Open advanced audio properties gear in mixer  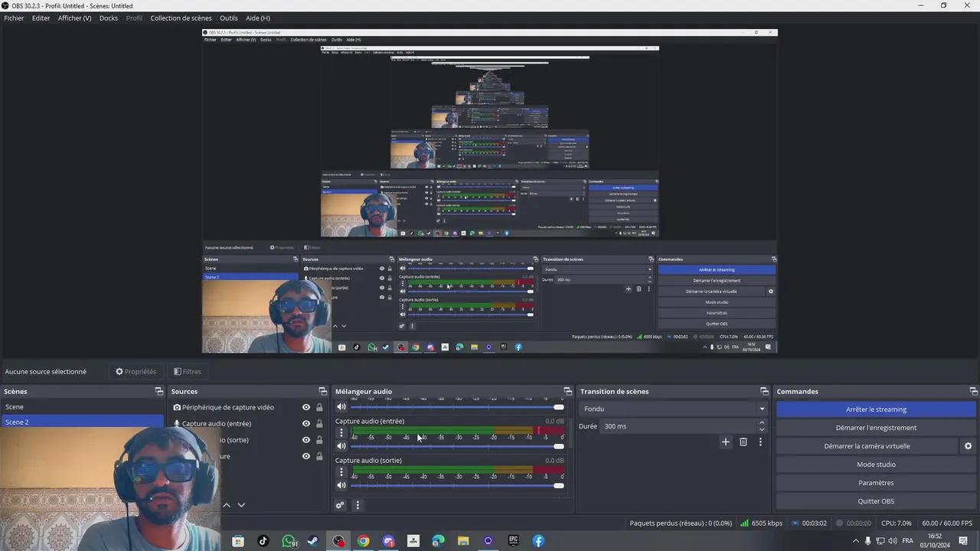[340, 505]
